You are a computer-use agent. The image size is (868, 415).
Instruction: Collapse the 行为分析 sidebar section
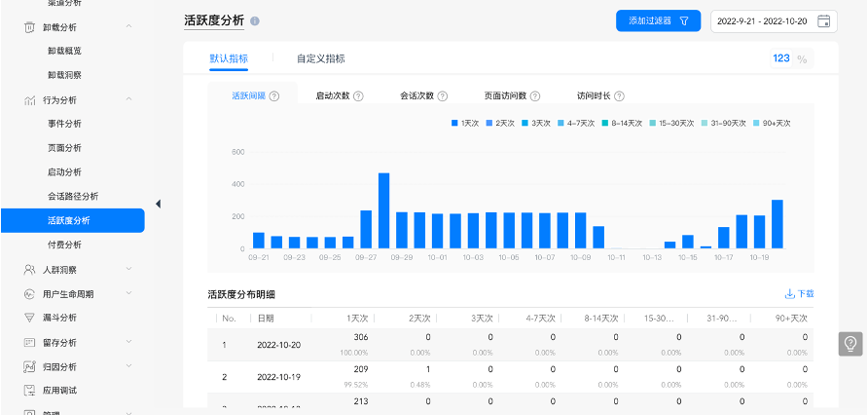coord(128,99)
